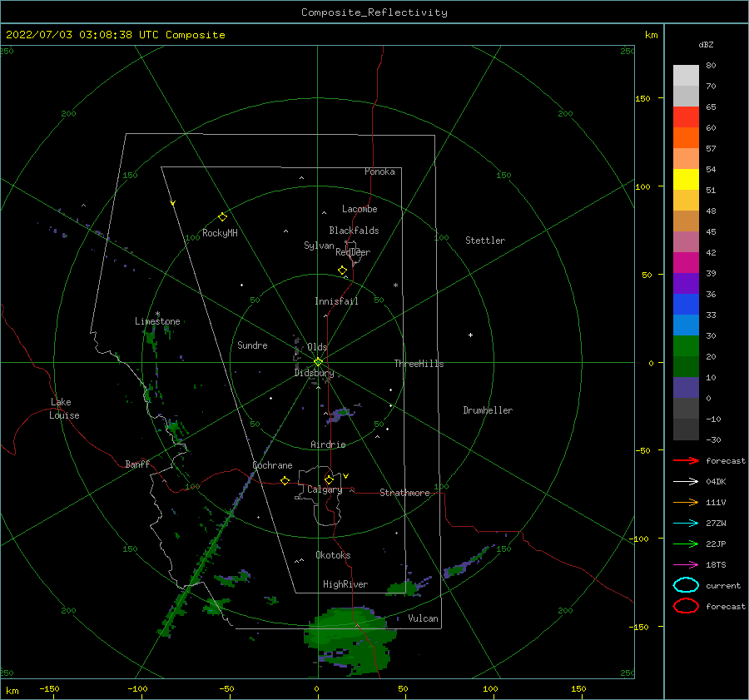Click the Ponoka label

[x=379, y=172]
